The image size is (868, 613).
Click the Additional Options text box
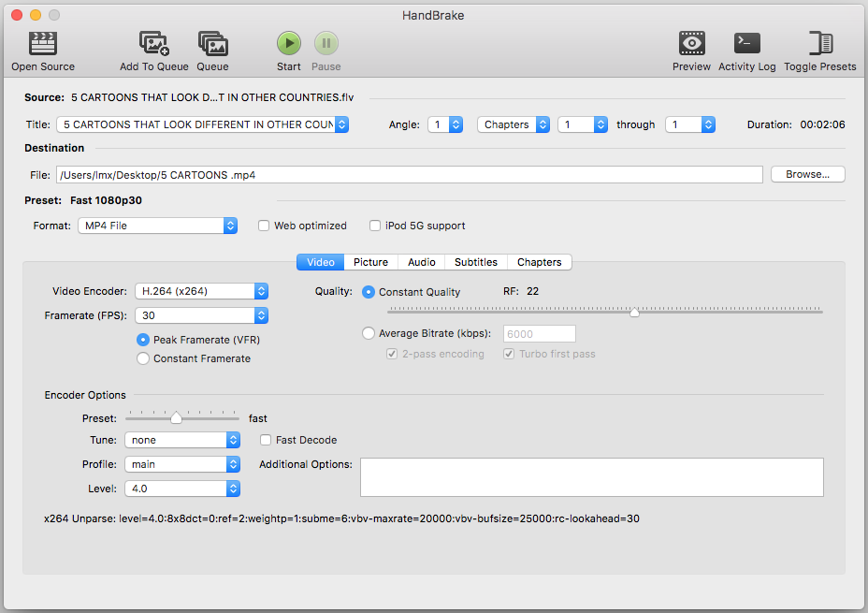coord(592,476)
